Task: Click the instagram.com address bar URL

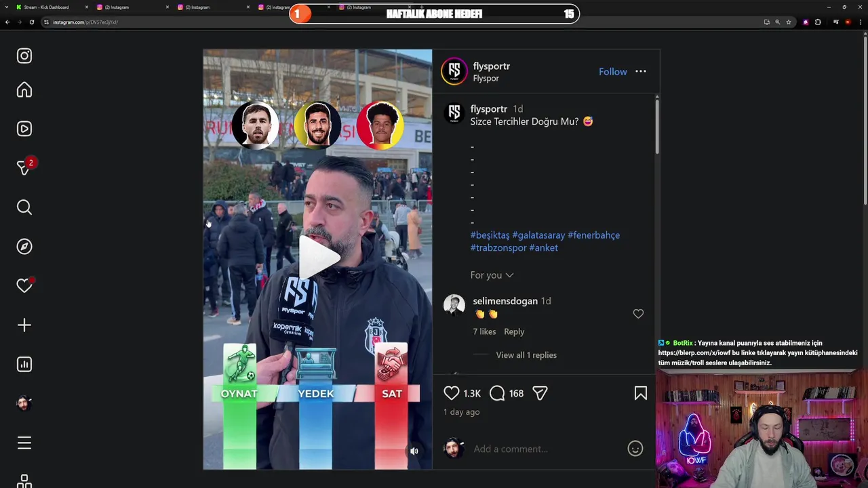Action: pyautogui.click(x=85, y=22)
